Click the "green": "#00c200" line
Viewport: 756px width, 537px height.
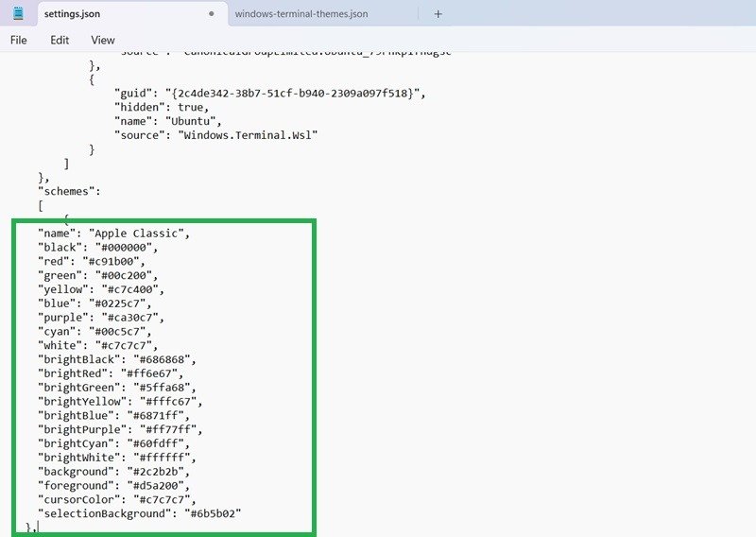pos(98,275)
